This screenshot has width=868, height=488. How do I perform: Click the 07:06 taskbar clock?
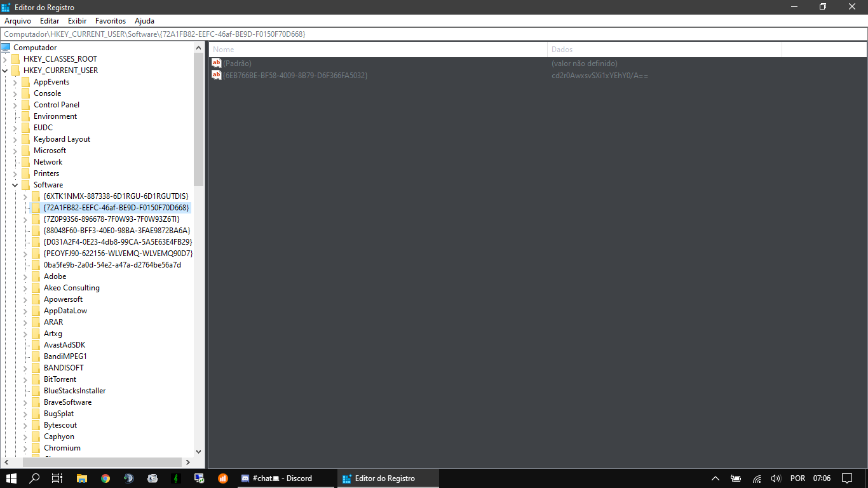pos(822,478)
